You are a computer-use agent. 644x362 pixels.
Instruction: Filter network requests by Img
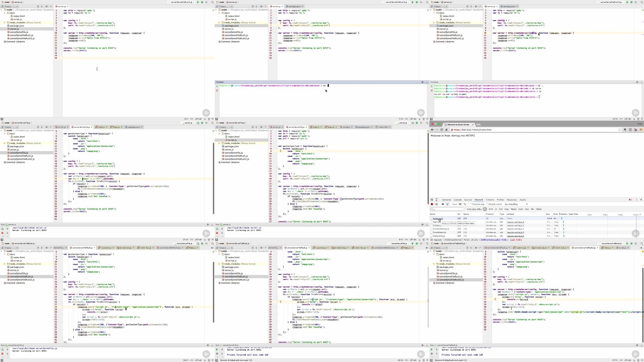pos(506,209)
